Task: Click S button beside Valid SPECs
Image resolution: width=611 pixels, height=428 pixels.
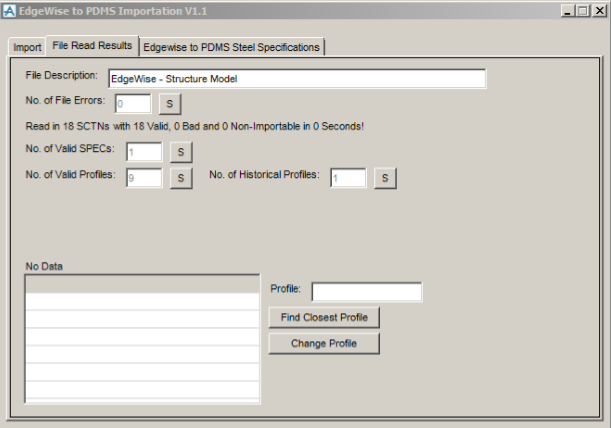Action: click(181, 152)
